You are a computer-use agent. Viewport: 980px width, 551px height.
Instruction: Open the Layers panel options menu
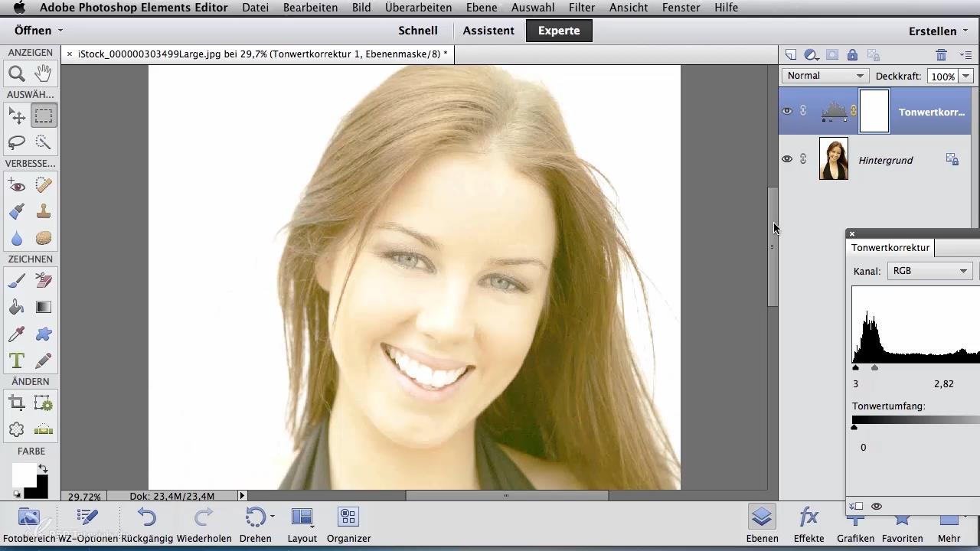(x=965, y=55)
